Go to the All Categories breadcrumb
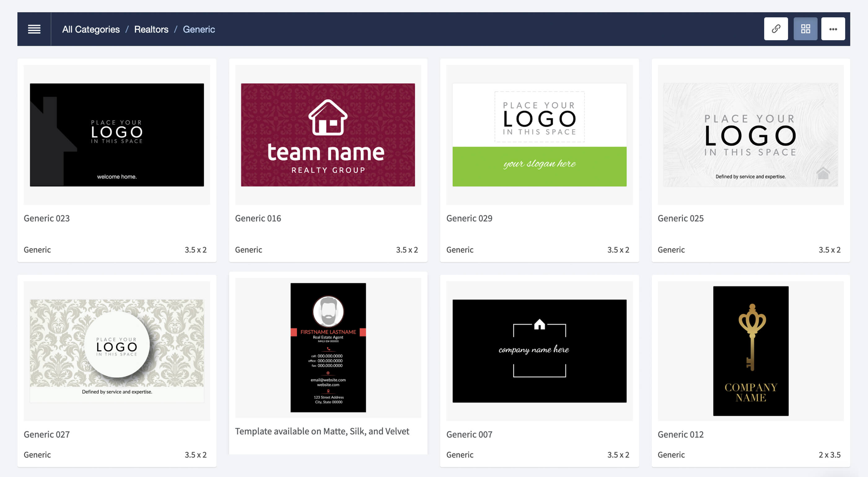 coord(91,29)
